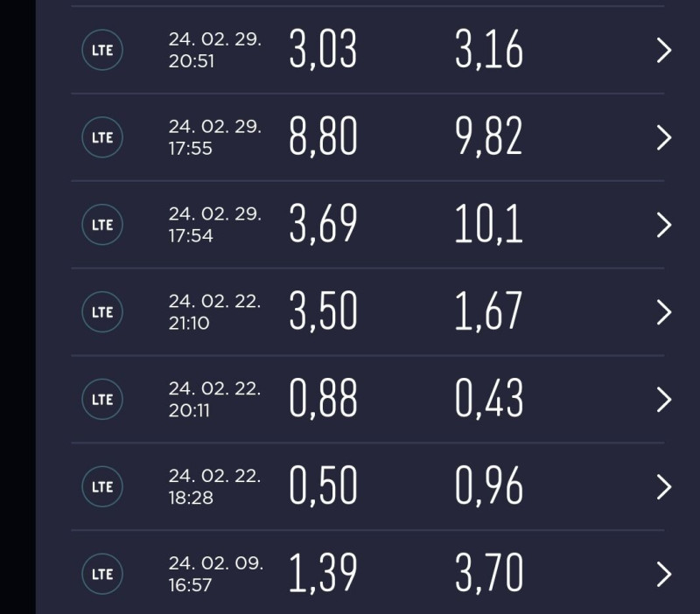Click LTE icon for 20:11 result
The width and height of the screenshot is (700, 614).
tap(102, 399)
